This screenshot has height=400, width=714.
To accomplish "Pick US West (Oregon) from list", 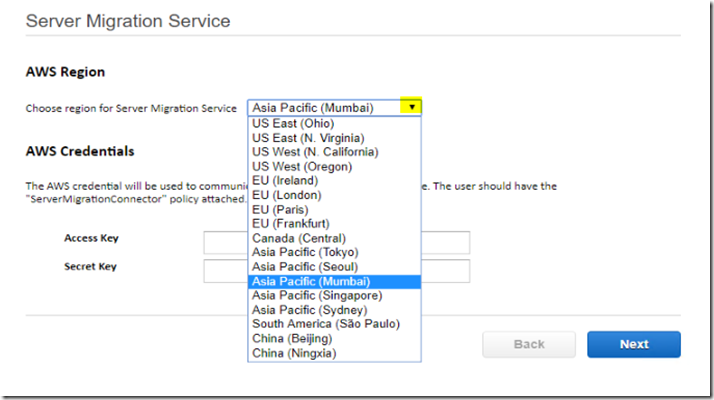I will coord(334,167).
